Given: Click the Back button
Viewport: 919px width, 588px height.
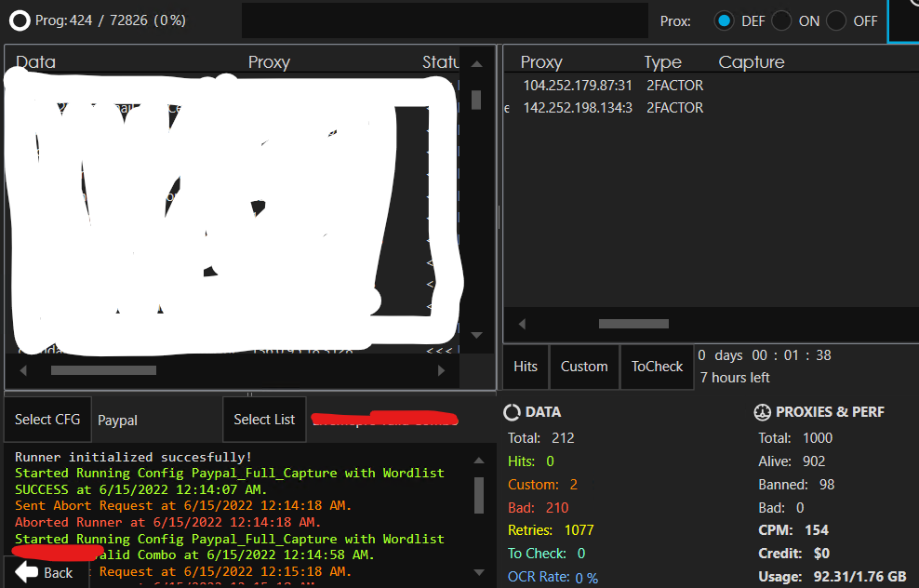Looking at the screenshot, I should 47,572.
